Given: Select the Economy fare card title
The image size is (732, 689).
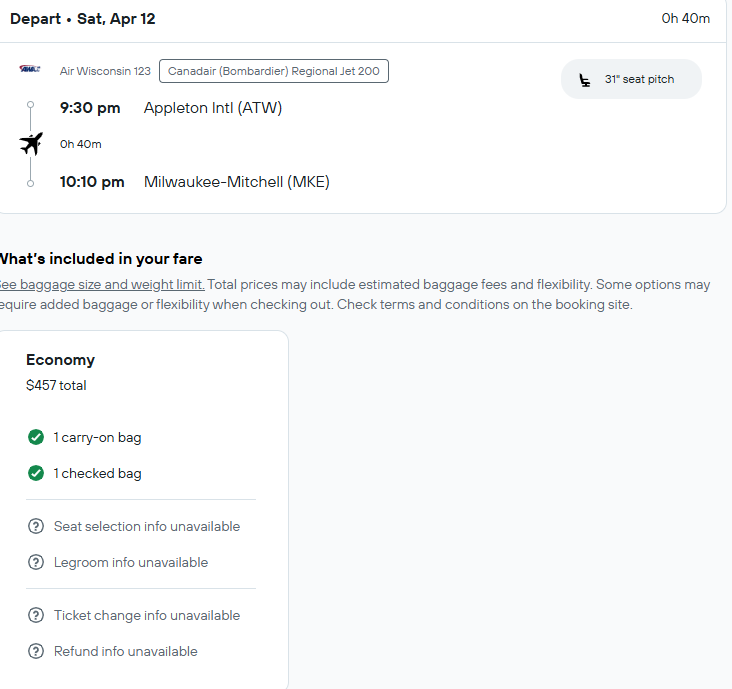Looking at the screenshot, I should tap(61, 360).
